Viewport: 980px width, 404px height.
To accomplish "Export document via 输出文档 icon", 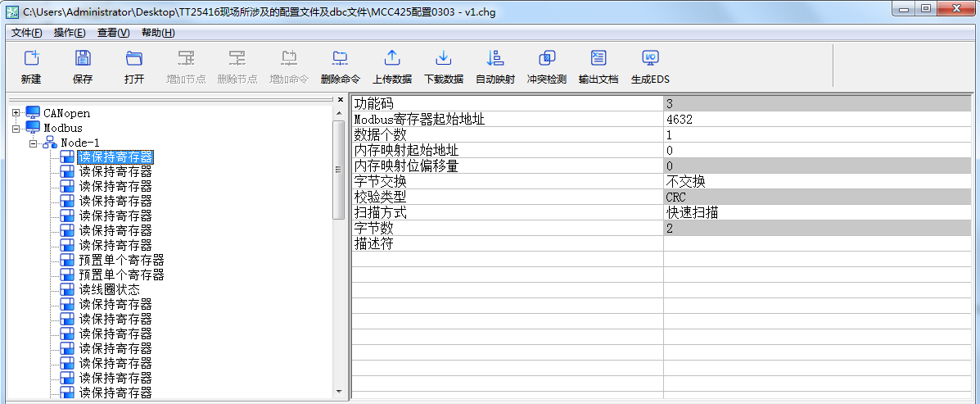I will (x=598, y=59).
